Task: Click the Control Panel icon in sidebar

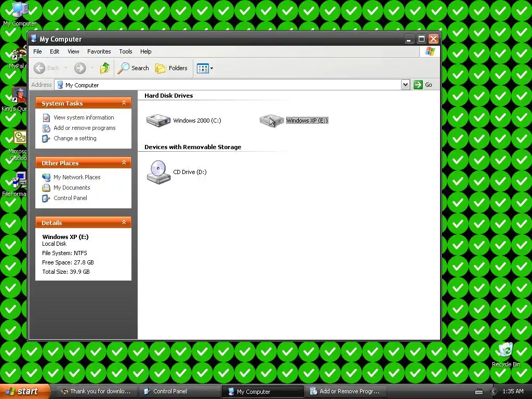Action: click(x=46, y=198)
